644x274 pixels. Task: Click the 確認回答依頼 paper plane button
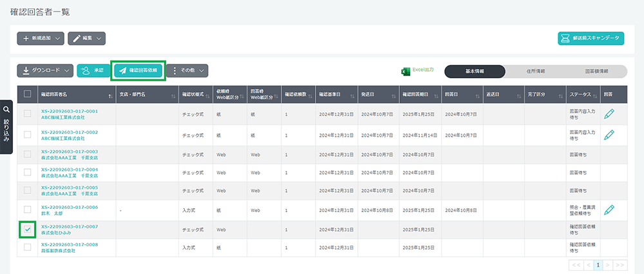point(138,70)
